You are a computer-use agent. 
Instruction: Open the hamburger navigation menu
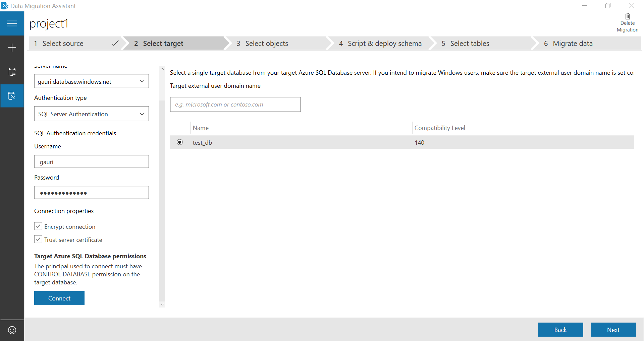pyautogui.click(x=12, y=23)
